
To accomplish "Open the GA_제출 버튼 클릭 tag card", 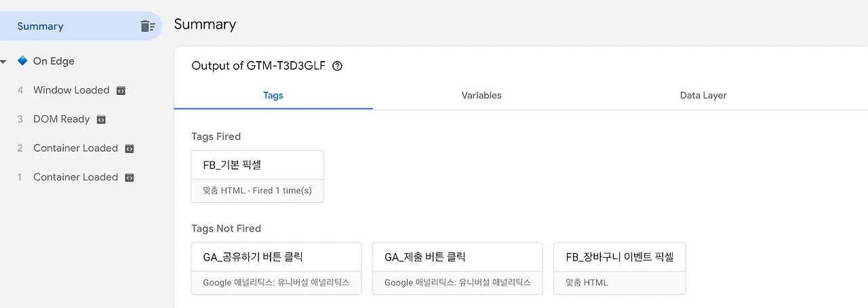I will coord(458,269).
